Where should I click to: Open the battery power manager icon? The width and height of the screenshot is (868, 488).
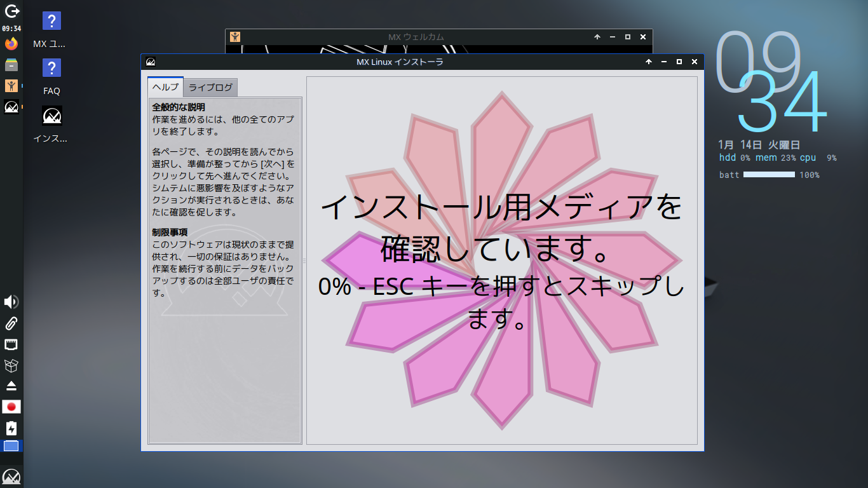click(11, 428)
